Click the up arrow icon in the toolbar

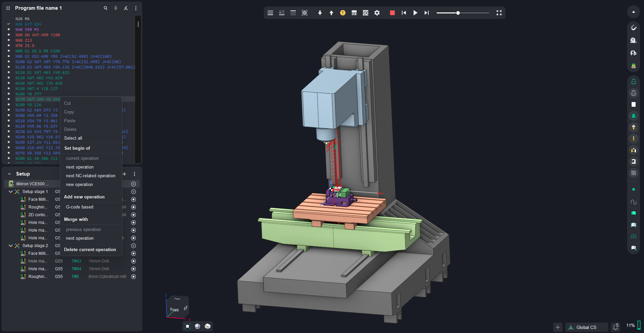(x=331, y=13)
